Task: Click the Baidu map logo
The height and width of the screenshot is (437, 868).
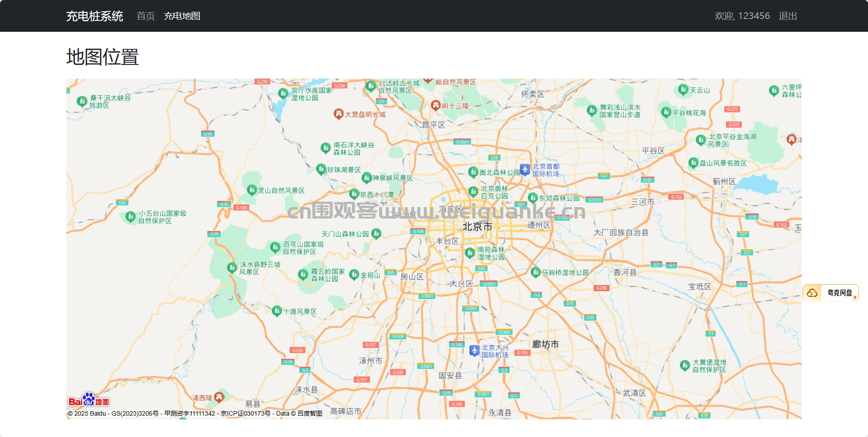Action: pyautogui.click(x=89, y=400)
